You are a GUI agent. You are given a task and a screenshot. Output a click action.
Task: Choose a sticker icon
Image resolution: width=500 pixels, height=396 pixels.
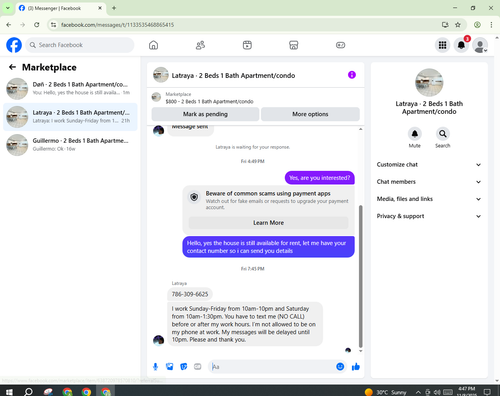pos(184,367)
